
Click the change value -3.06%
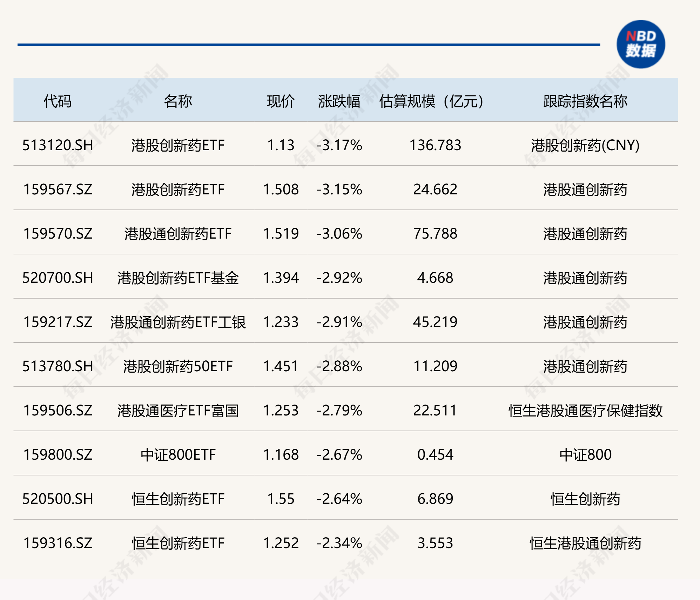pyautogui.click(x=339, y=233)
